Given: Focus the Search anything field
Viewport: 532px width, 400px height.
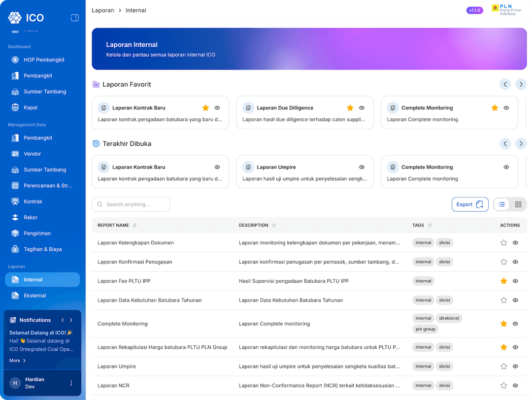Looking at the screenshot, I should click(131, 204).
